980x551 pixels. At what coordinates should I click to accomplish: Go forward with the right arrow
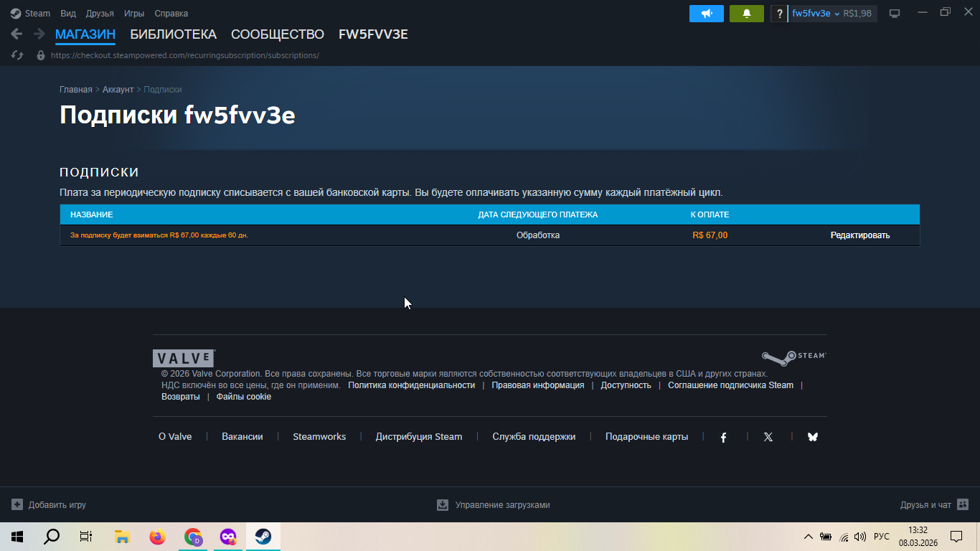(x=39, y=34)
